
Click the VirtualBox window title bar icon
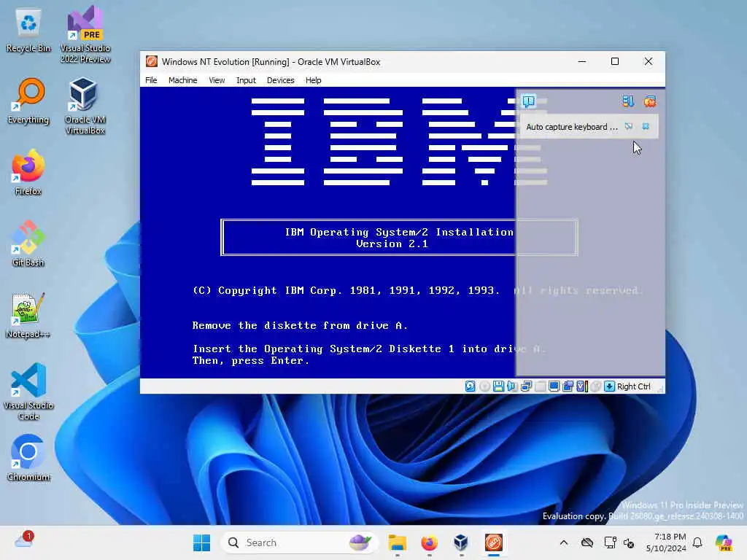click(x=152, y=61)
